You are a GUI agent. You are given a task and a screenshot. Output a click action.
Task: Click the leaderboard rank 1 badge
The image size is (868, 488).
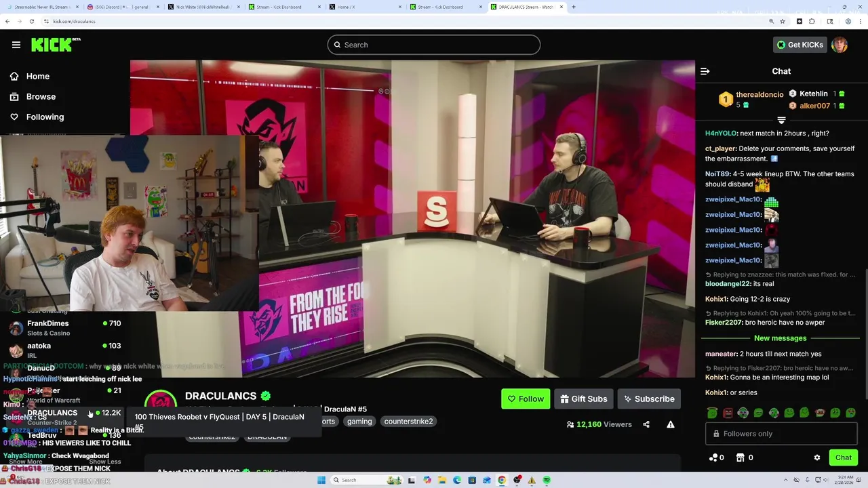pyautogui.click(x=726, y=100)
